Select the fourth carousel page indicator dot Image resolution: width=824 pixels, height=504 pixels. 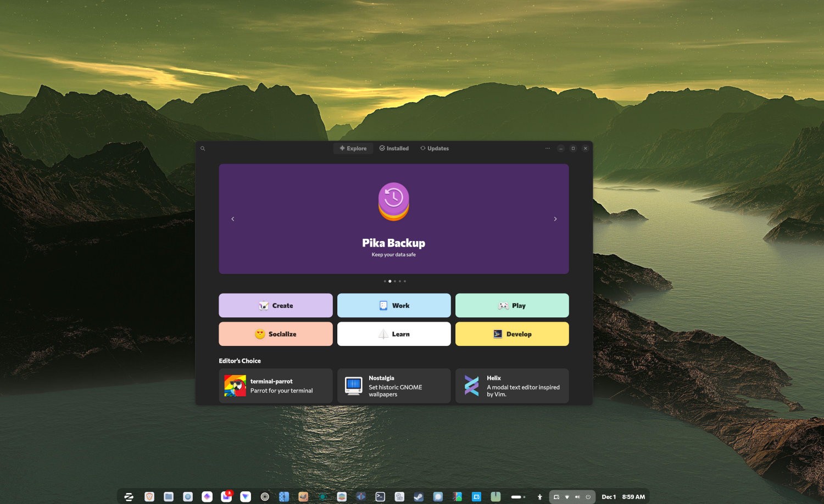click(x=399, y=281)
